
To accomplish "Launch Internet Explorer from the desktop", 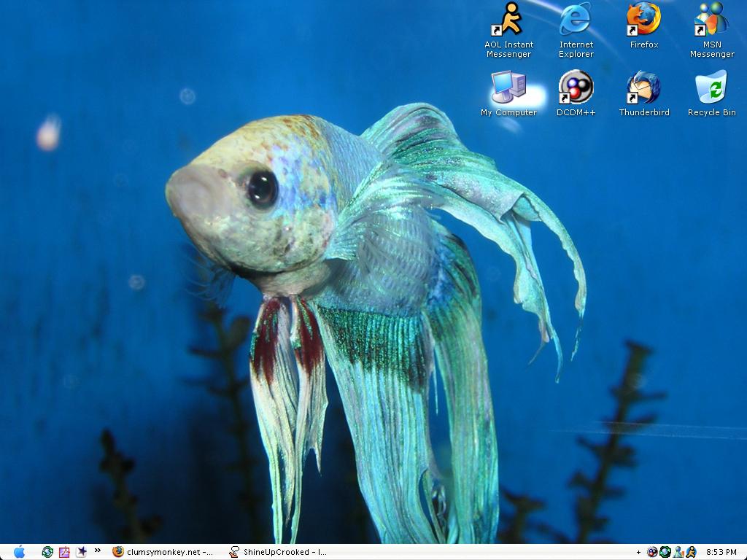I will 576,20.
